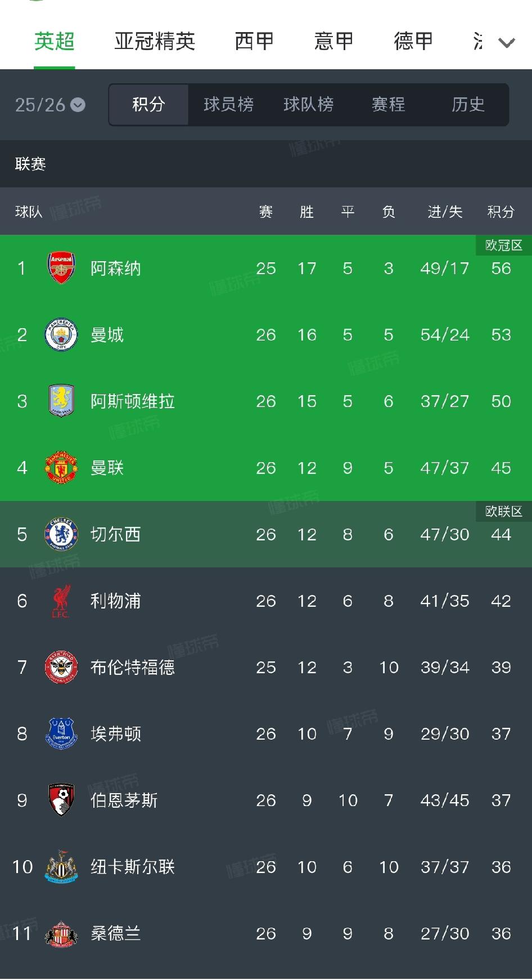The image size is (532, 980).
Task: Tap the Everton club crest icon
Action: (61, 734)
